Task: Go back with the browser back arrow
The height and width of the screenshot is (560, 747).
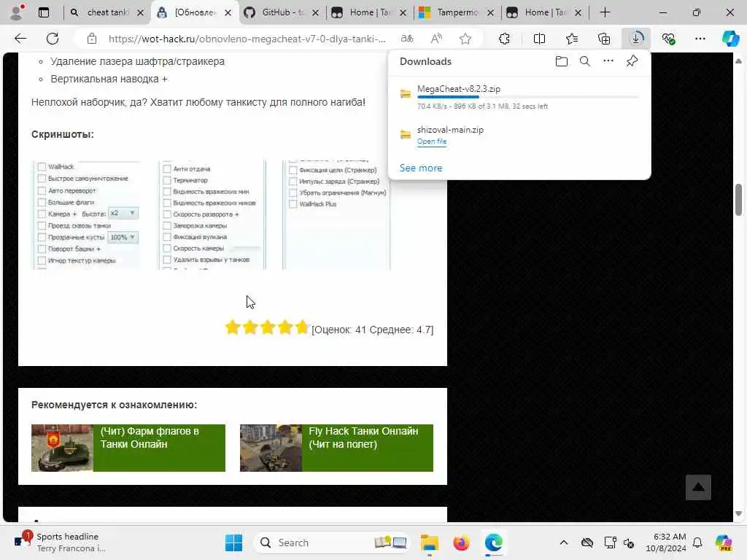Action: coord(20,39)
